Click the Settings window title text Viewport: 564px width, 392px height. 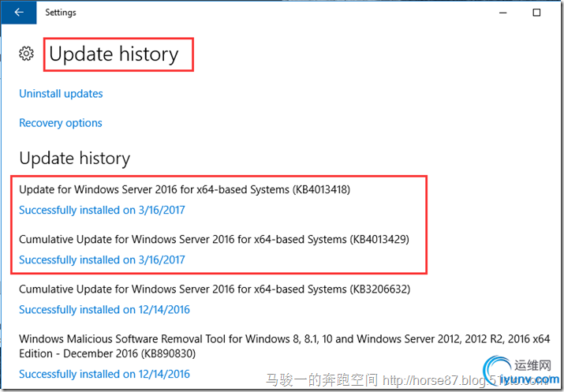click(x=61, y=13)
